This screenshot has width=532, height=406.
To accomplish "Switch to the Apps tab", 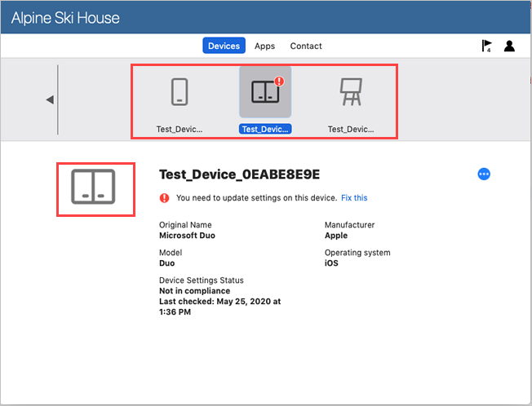I will (x=264, y=46).
